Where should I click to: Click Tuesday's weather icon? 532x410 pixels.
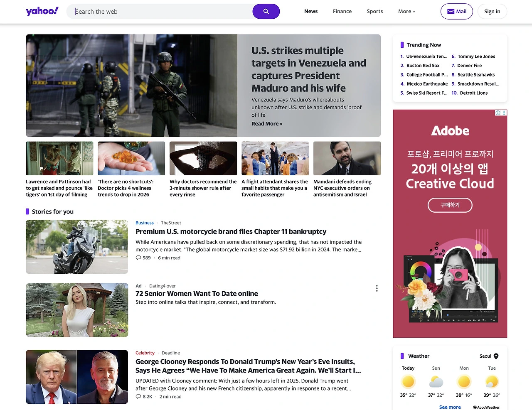(492, 381)
